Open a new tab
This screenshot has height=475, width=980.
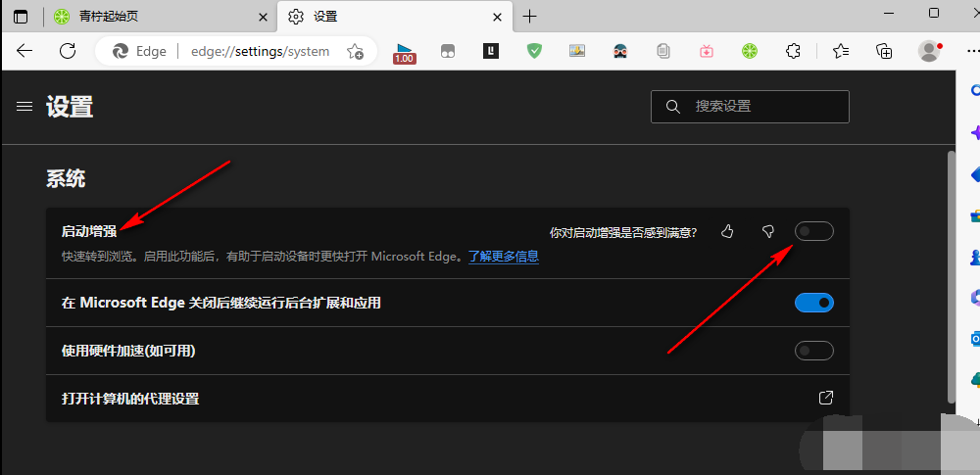529,17
